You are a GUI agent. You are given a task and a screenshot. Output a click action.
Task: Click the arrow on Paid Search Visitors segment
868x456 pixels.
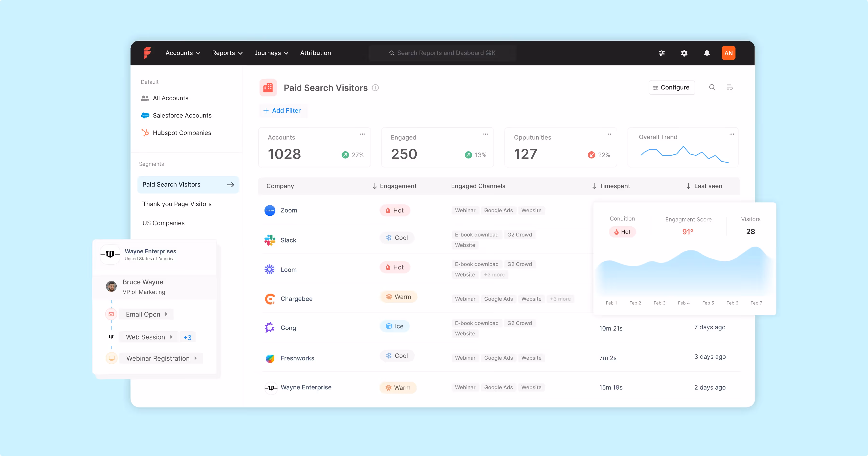tap(231, 185)
